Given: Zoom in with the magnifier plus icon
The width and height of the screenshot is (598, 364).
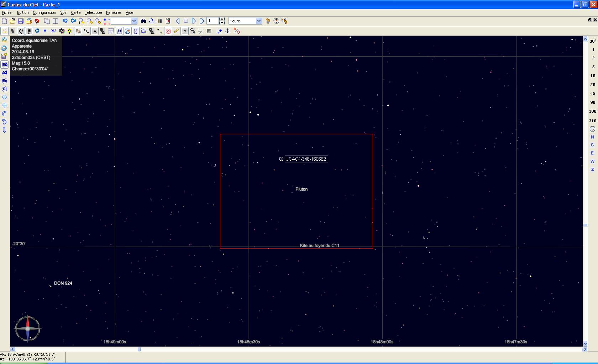Looking at the screenshot, I should click(x=82, y=21).
